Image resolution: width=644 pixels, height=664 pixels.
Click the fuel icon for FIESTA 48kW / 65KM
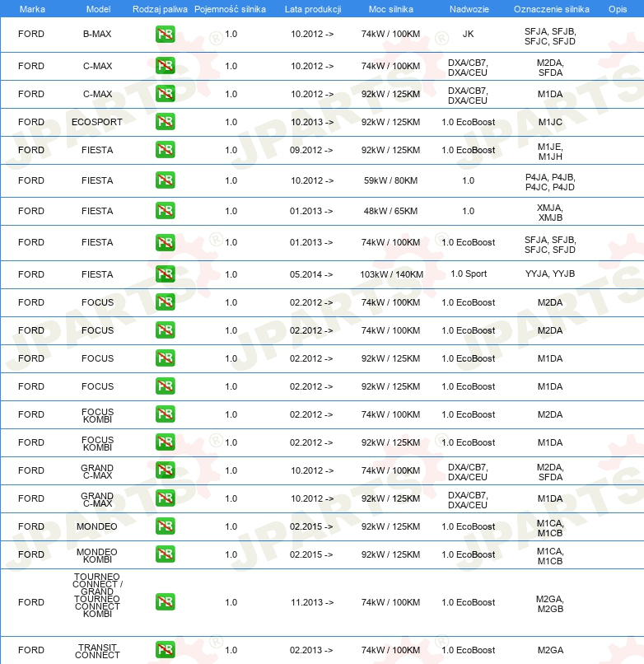tap(166, 210)
